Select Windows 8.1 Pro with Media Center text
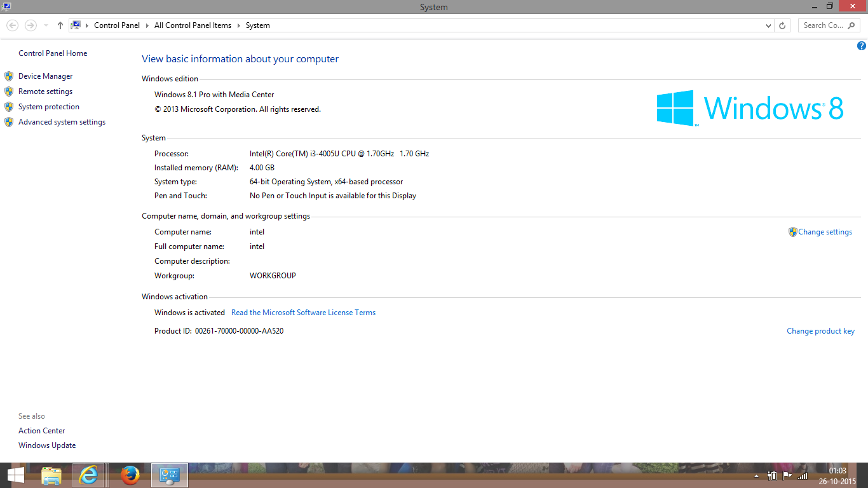This screenshot has width=868, height=488. tap(214, 95)
